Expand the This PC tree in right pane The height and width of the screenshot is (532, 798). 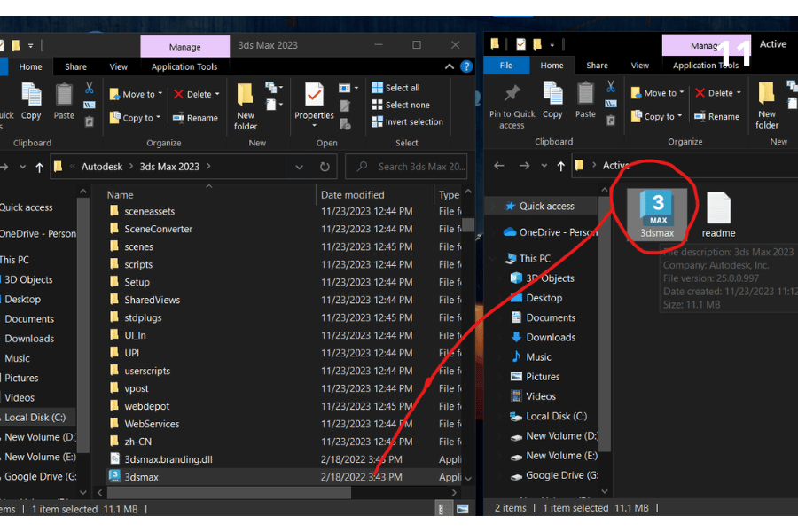coord(497,259)
